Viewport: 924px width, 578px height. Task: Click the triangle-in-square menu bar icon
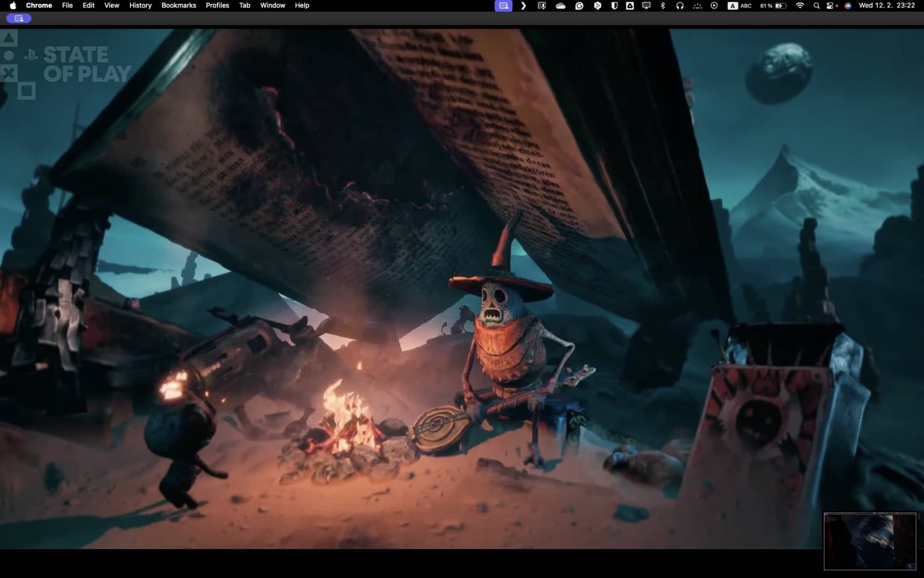tap(630, 5)
